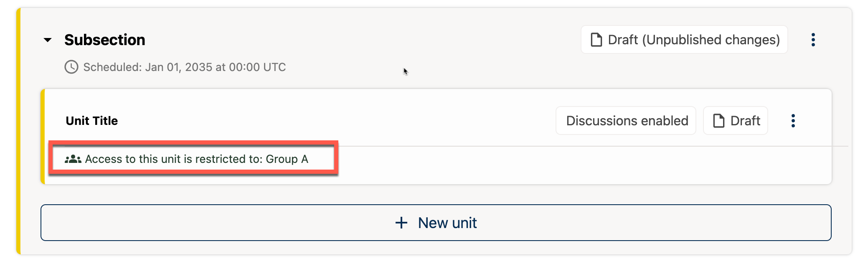Click the Discussions enabled badge
This screenshot has height=269, width=868.
click(x=627, y=121)
